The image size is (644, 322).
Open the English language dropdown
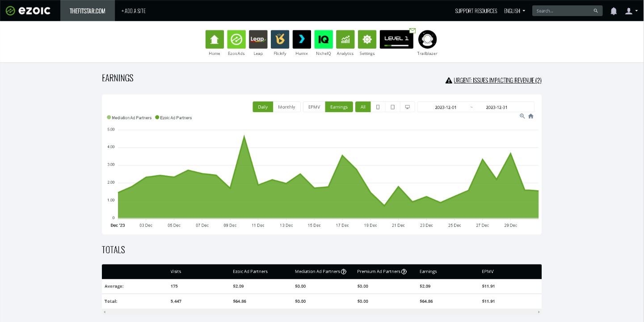pyautogui.click(x=514, y=11)
